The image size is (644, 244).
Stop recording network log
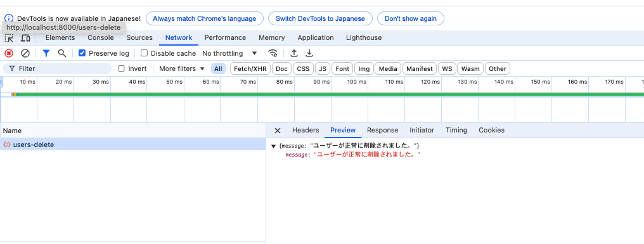point(9,53)
